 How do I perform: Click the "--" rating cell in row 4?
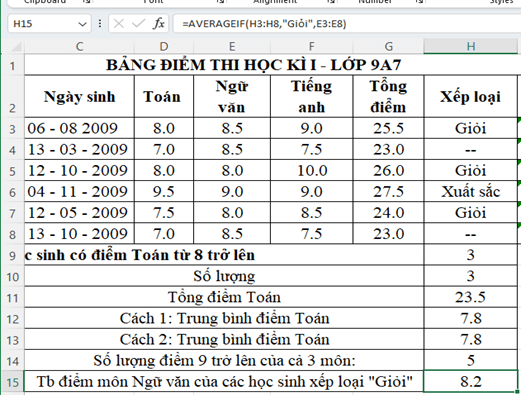click(x=470, y=149)
